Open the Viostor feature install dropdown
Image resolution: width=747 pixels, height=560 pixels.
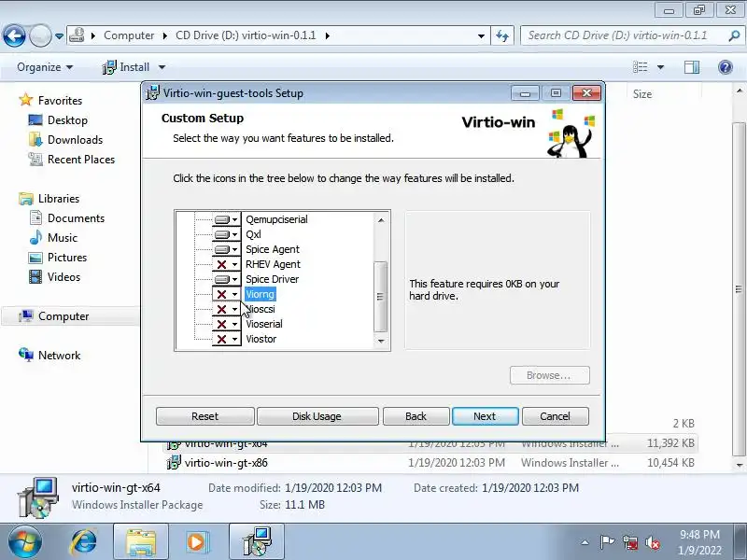tap(226, 339)
